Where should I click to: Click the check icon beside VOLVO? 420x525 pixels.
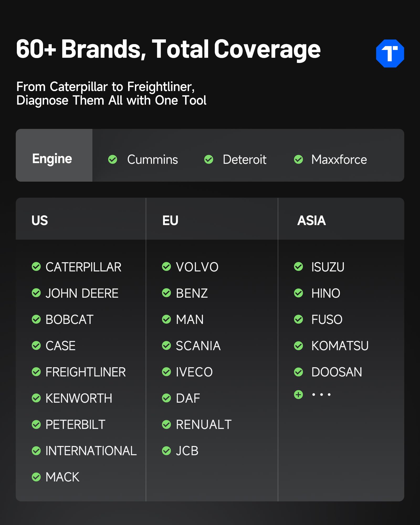(166, 267)
